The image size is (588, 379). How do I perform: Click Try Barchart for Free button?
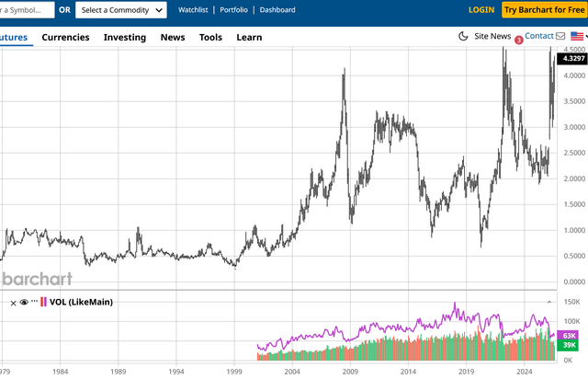pyautogui.click(x=545, y=10)
